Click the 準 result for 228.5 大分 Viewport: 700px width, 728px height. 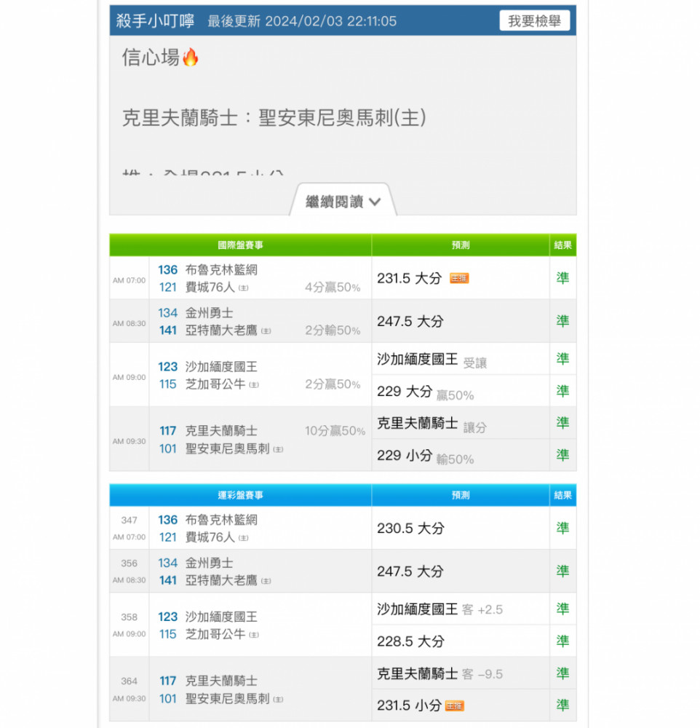point(563,641)
